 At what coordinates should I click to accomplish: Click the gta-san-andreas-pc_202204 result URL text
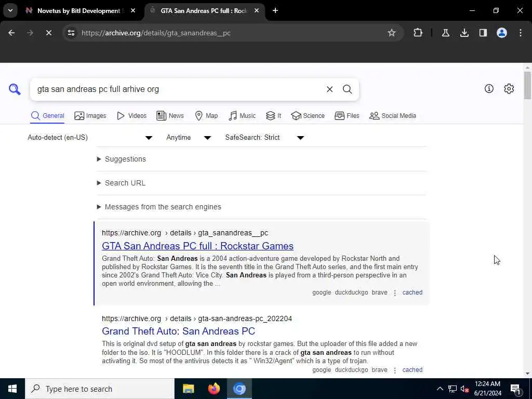point(197,318)
